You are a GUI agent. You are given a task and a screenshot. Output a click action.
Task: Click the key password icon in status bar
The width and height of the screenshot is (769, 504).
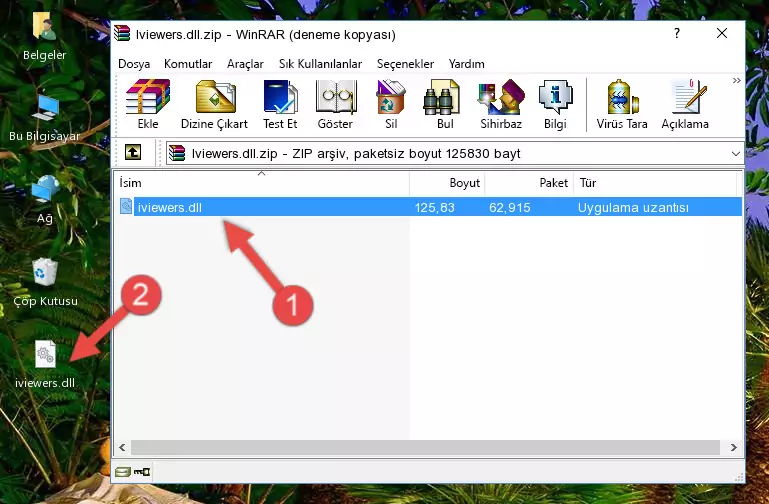pyautogui.click(x=142, y=472)
